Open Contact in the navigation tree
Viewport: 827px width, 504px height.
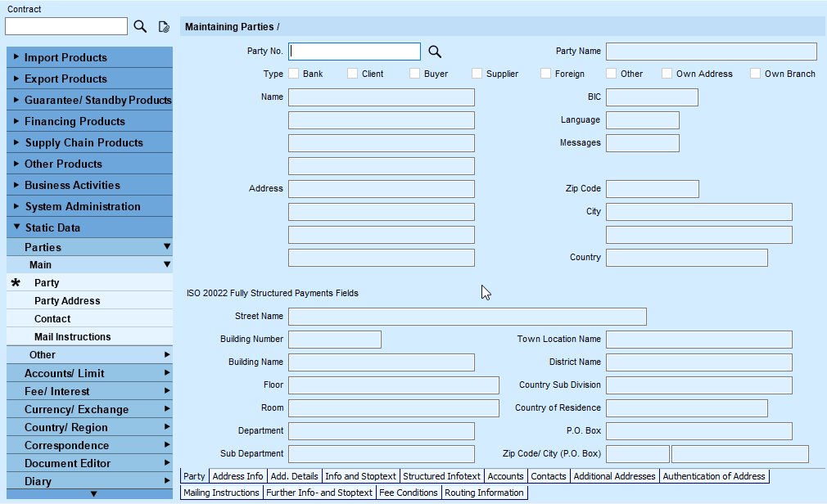90,318
